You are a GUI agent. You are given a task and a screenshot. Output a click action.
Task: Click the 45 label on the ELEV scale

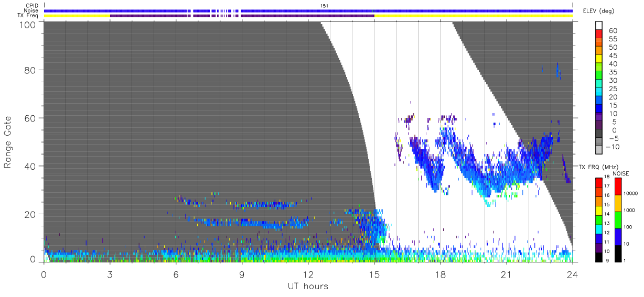(612, 56)
